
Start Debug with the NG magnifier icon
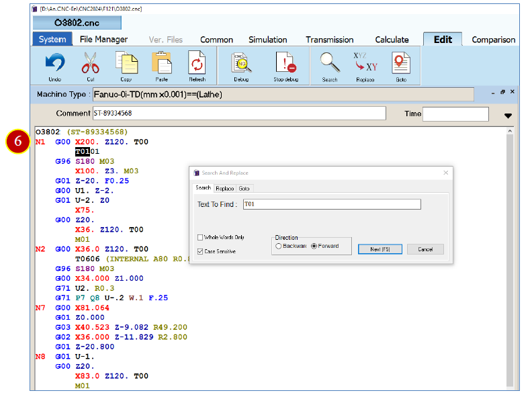pos(241,63)
